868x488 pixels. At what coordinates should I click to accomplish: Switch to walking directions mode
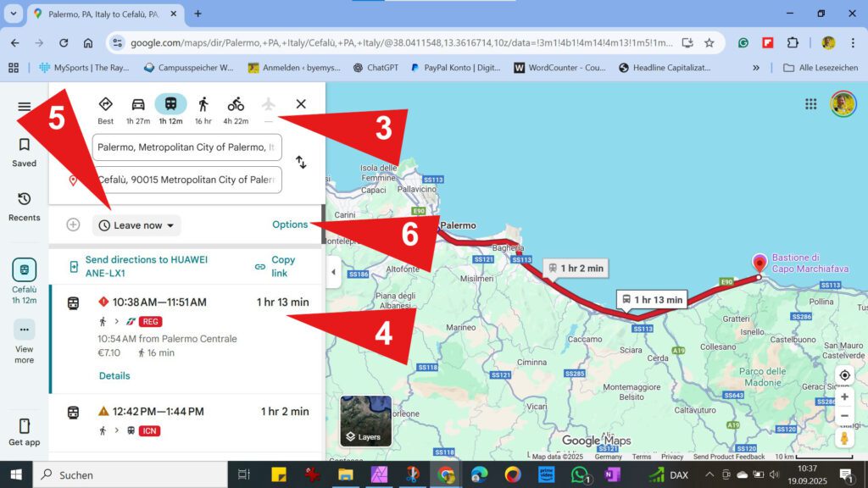click(x=203, y=103)
